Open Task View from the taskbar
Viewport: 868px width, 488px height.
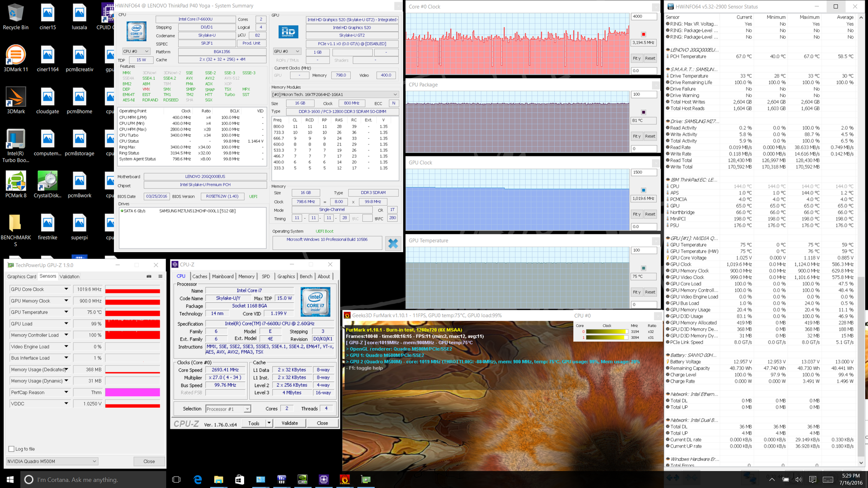click(177, 479)
